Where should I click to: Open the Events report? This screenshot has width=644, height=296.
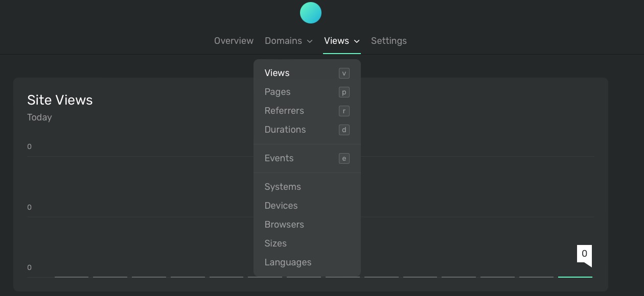point(279,158)
